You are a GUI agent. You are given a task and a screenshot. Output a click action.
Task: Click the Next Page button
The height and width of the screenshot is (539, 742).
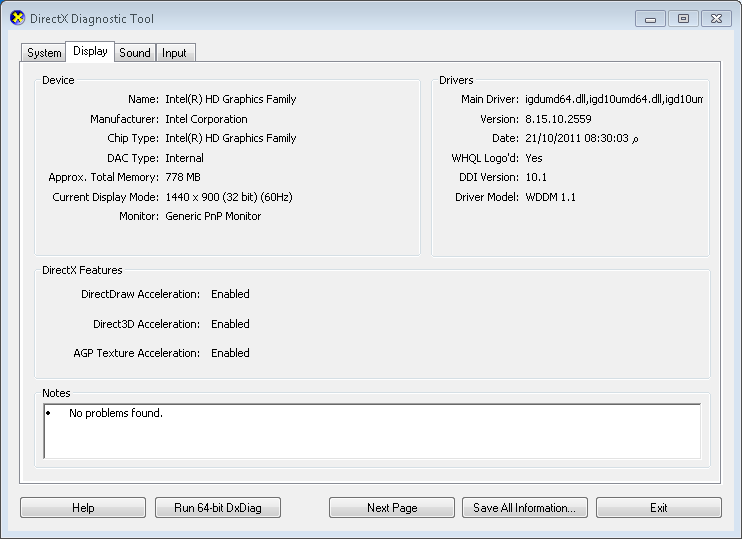[392, 508]
